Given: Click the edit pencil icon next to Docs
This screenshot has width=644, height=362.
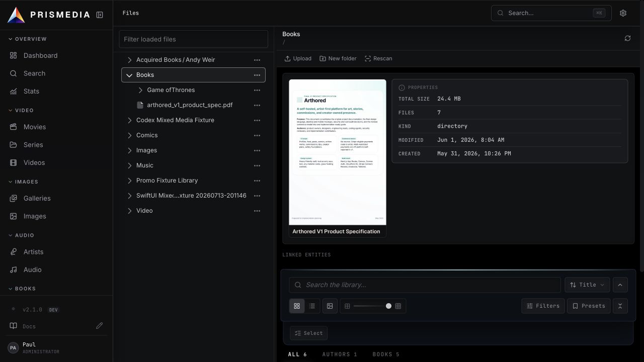Looking at the screenshot, I should click(x=100, y=326).
